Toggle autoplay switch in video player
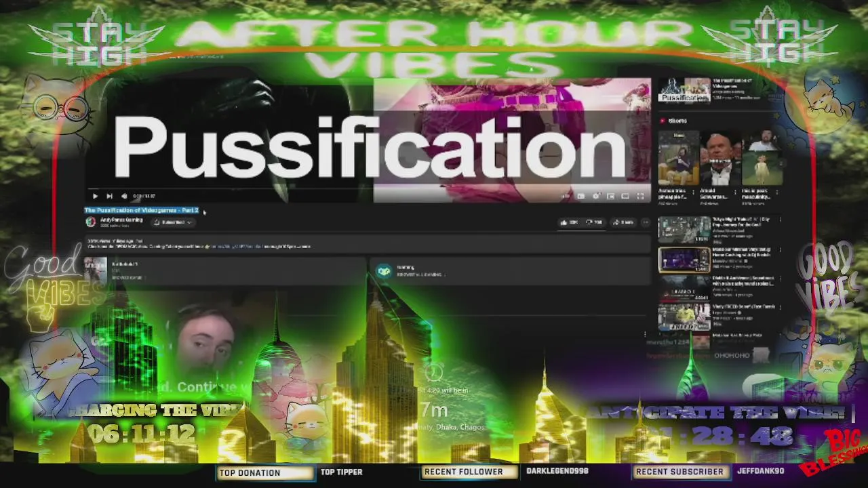The width and height of the screenshot is (868, 488). pos(566,197)
